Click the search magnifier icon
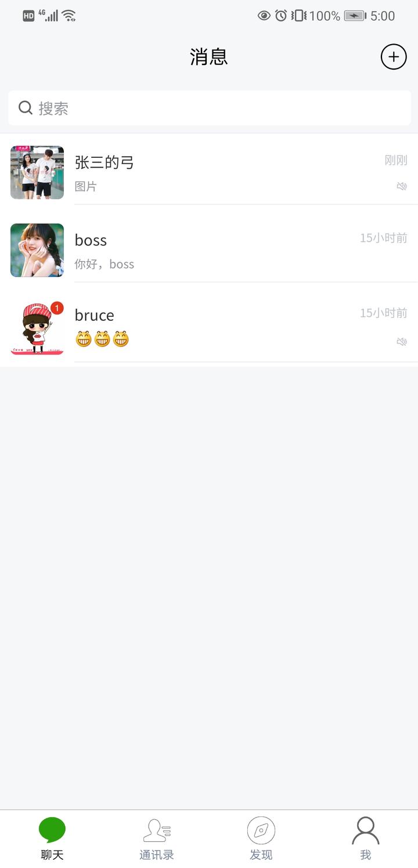 (26, 108)
